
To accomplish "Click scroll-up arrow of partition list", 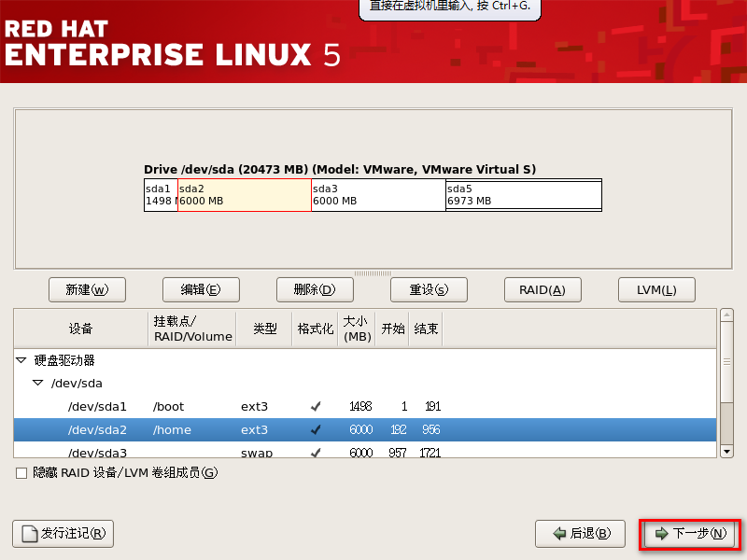I will tap(726, 315).
